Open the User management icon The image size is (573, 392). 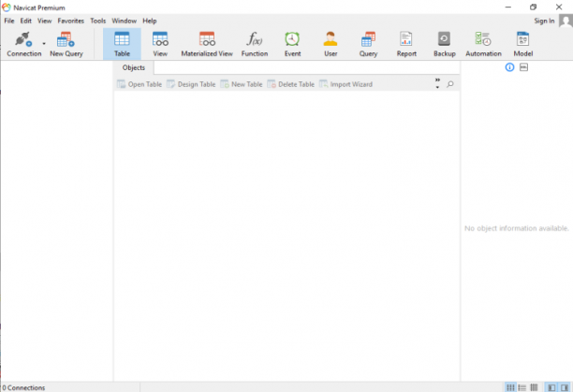pyautogui.click(x=331, y=44)
